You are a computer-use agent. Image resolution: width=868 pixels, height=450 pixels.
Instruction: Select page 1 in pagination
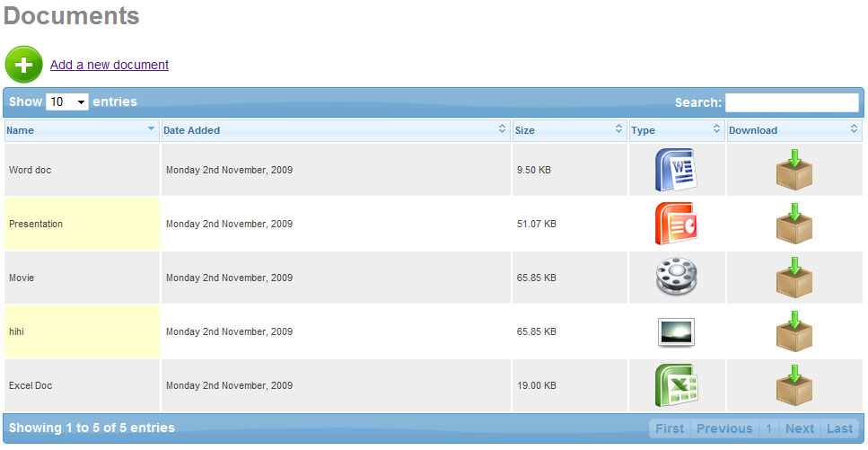(768, 428)
